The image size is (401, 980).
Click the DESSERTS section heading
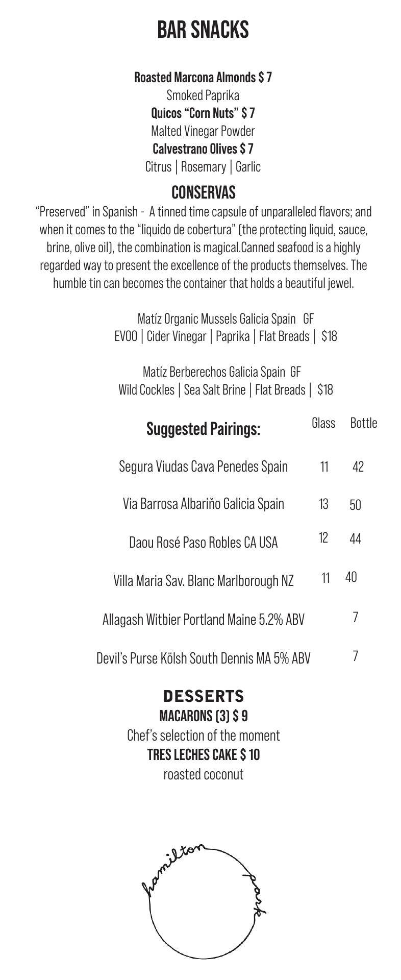pyautogui.click(x=203, y=696)
